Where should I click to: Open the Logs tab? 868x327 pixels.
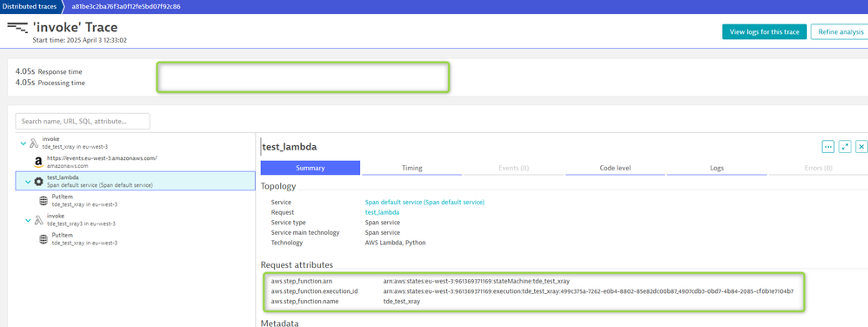pyautogui.click(x=717, y=168)
